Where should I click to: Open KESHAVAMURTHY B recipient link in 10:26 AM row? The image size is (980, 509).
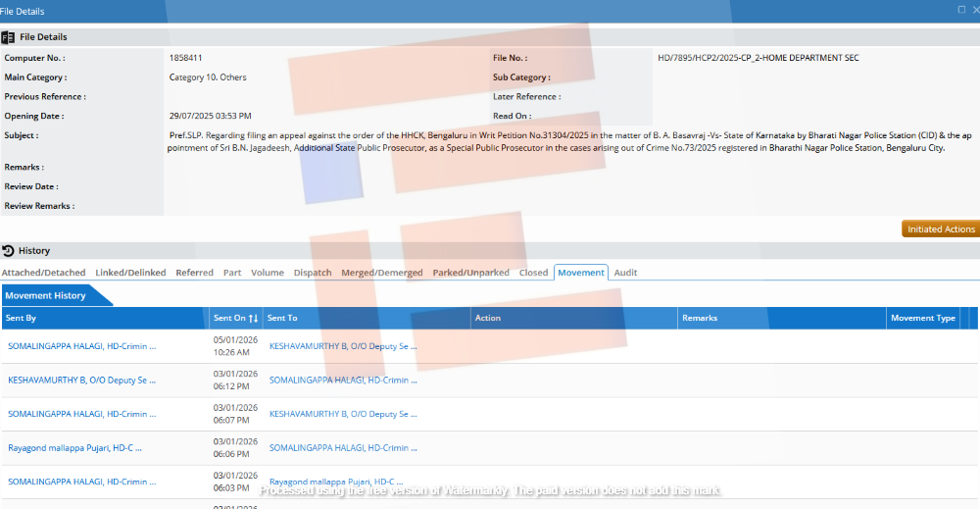tap(343, 346)
